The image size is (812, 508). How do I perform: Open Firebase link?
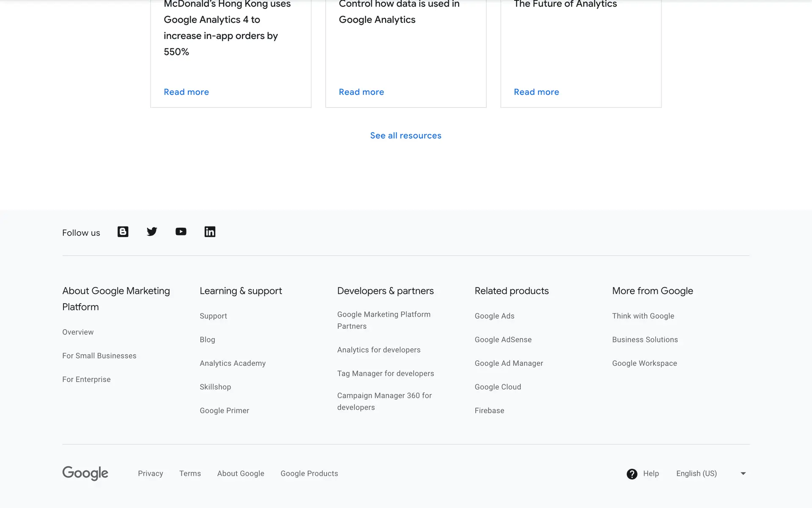pyautogui.click(x=489, y=411)
